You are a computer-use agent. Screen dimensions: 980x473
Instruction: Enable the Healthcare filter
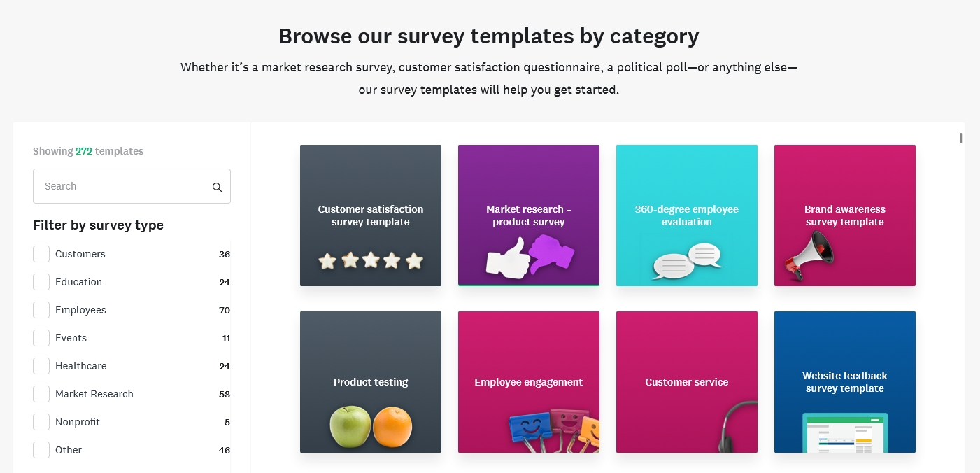point(41,365)
